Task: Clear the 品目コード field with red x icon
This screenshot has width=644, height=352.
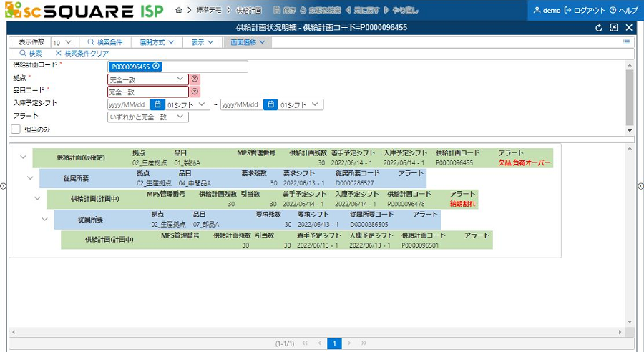Action: click(195, 92)
